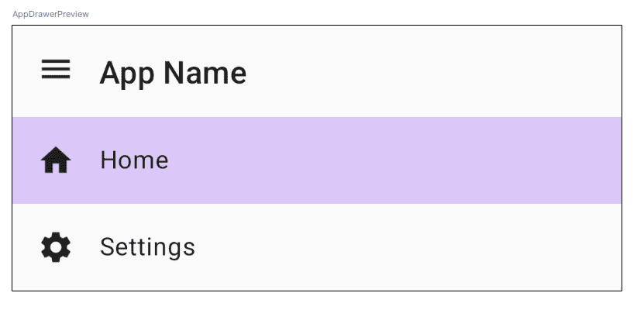644x310 pixels.
Task: Select the Home icon in drawer list
Action: click(x=56, y=160)
